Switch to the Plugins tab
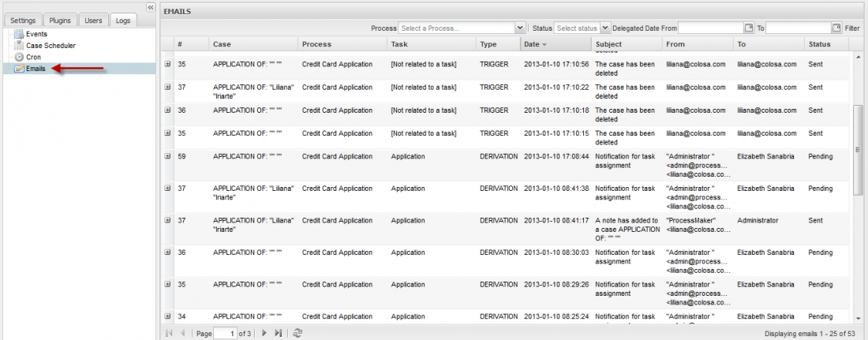This screenshot has width=868, height=340. click(x=59, y=21)
